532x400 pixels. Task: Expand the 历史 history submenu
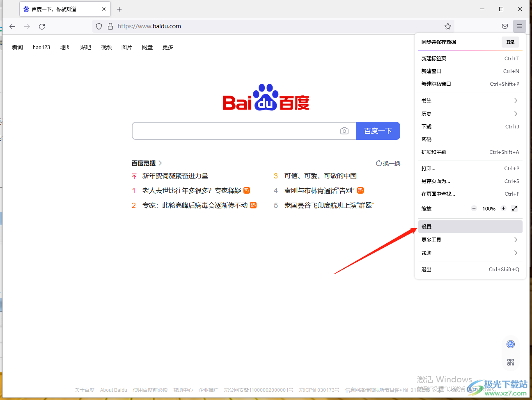tap(470, 114)
